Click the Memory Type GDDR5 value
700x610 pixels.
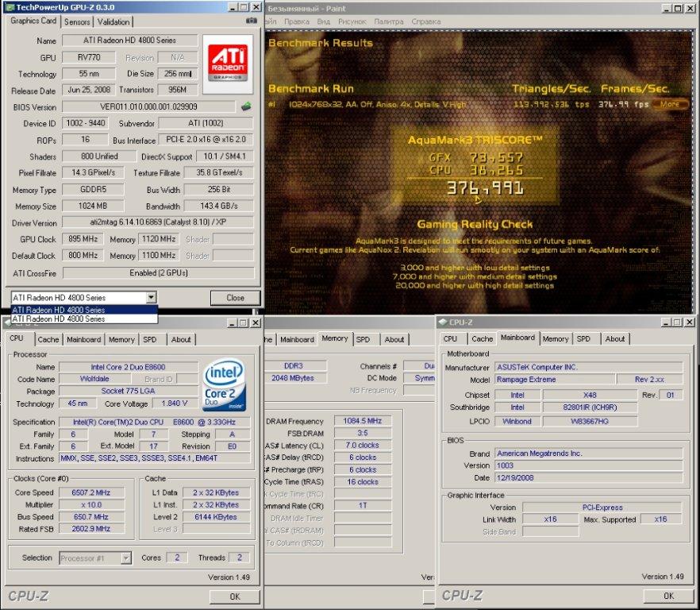pos(93,190)
